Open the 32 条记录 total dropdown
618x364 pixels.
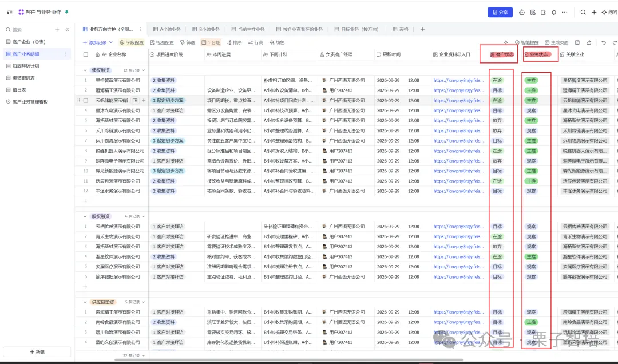click(x=134, y=355)
